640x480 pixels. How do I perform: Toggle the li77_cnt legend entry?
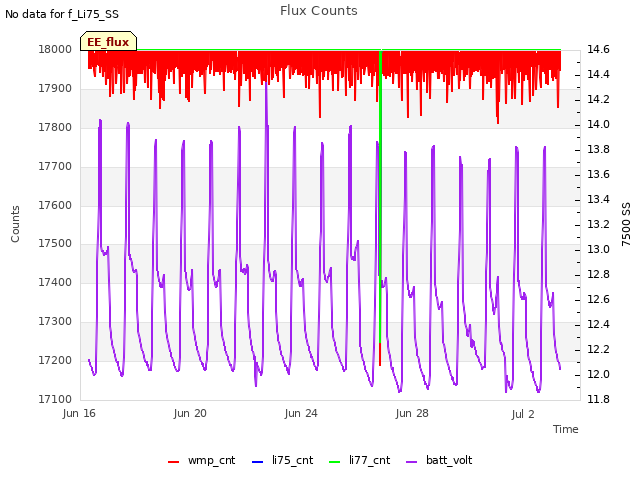point(360,460)
